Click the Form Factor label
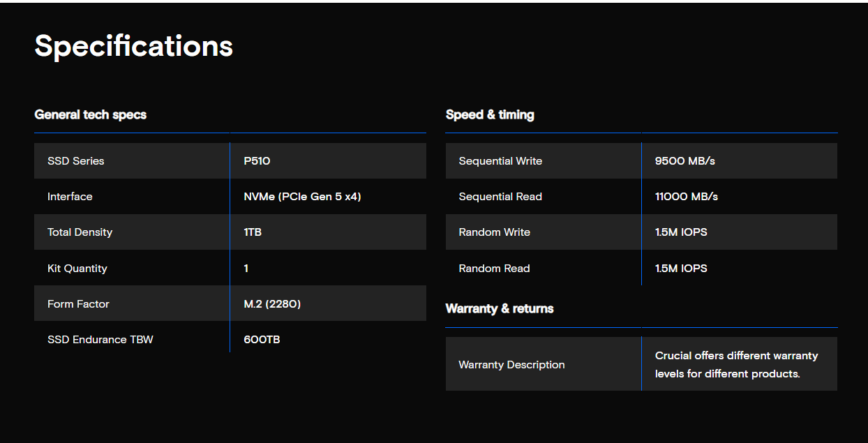The height and width of the screenshot is (443, 868). 78,304
